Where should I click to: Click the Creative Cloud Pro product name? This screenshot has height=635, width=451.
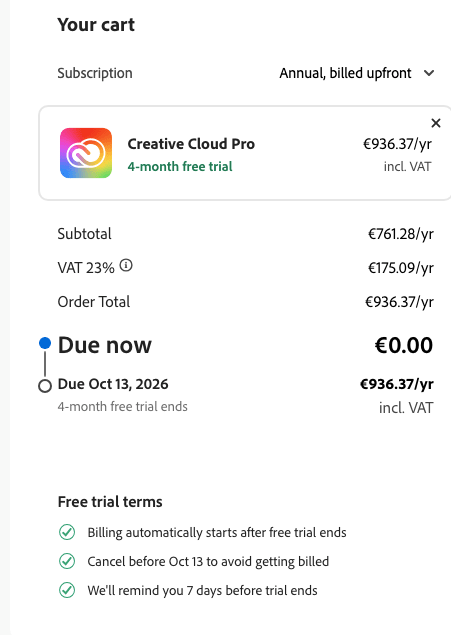[191, 144]
